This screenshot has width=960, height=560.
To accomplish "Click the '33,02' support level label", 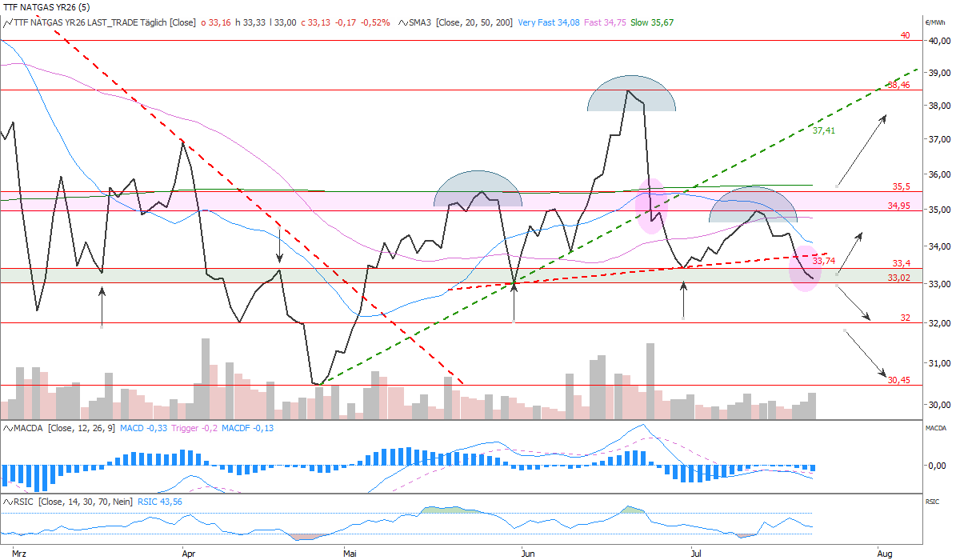I will [899, 278].
